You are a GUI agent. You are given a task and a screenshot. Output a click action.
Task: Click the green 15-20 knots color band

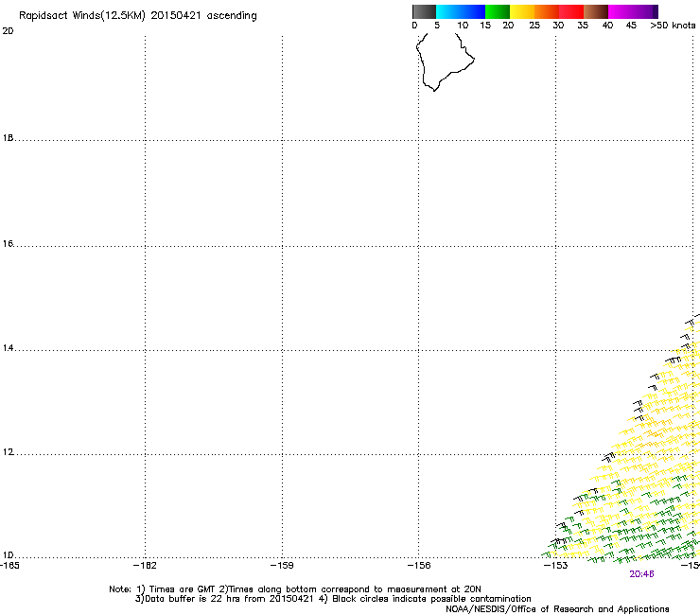tap(498, 11)
